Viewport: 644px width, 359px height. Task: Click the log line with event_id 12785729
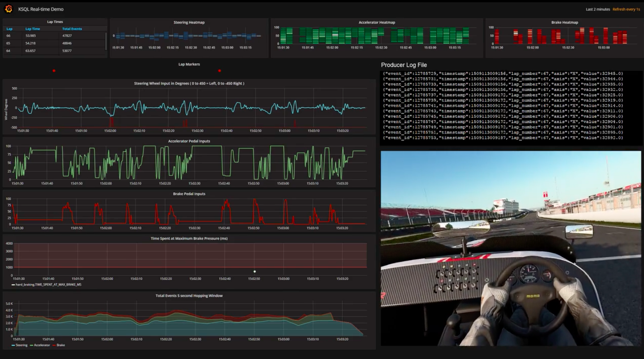(503, 73)
